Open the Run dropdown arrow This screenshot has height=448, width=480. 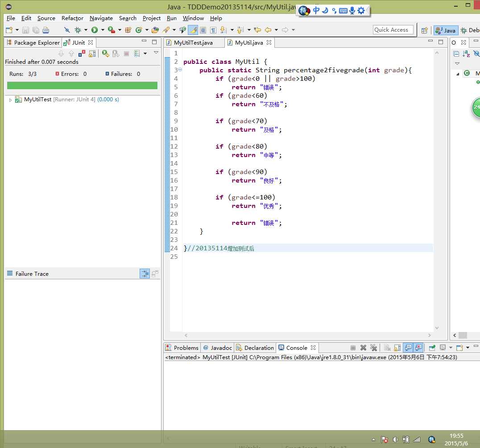(x=103, y=30)
